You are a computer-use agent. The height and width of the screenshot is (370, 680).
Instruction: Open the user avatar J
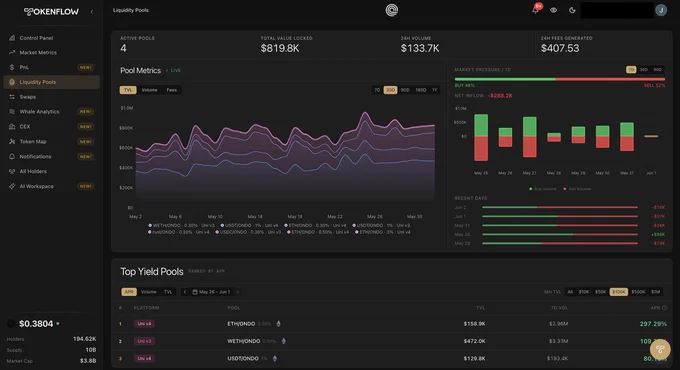[661, 10]
